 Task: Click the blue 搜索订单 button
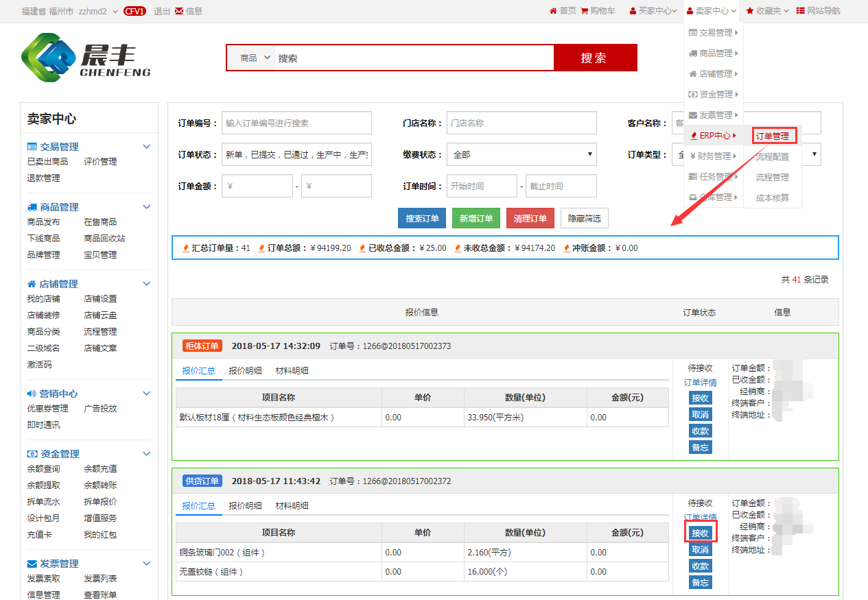pyautogui.click(x=422, y=218)
